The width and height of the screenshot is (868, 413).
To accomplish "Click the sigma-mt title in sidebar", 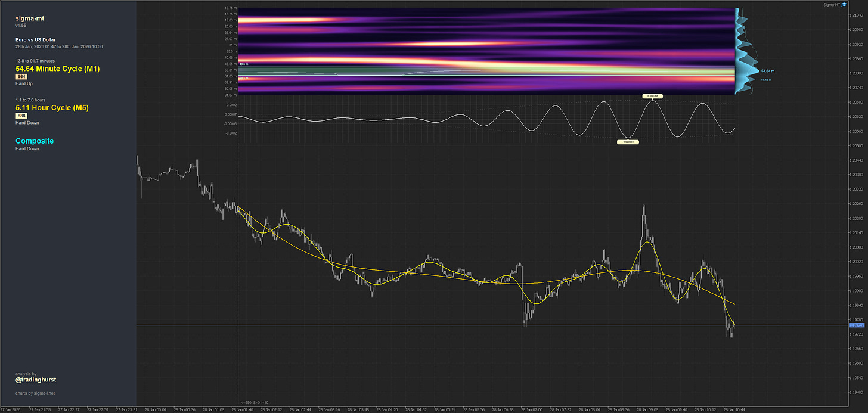I will (30, 18).
